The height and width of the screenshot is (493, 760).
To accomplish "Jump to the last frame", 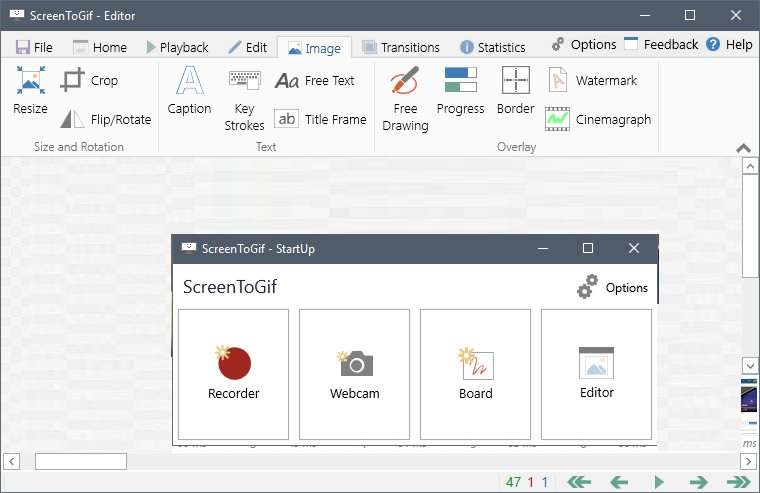I will 738,482.
